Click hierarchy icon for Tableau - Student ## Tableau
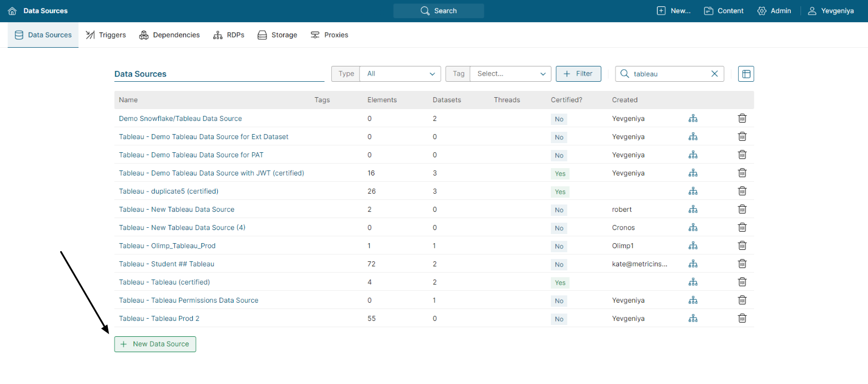The width and height of the screenshot is (868, 384). (693, 264)
